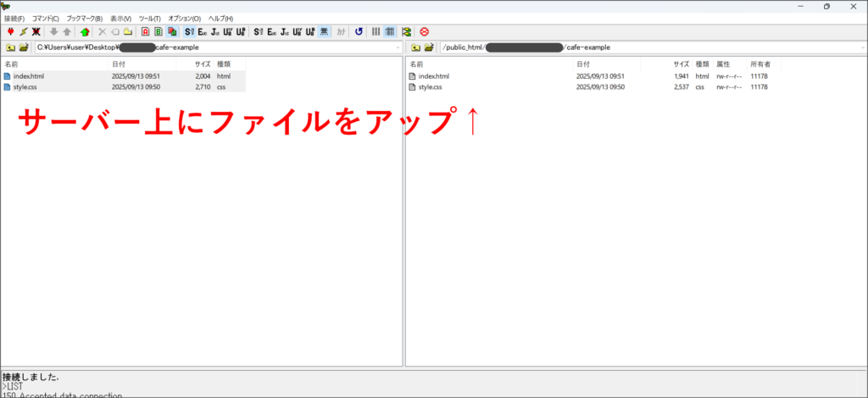Expand the local path dropdown
This screenshot has width=868, height=398.
tap(398, 47)
